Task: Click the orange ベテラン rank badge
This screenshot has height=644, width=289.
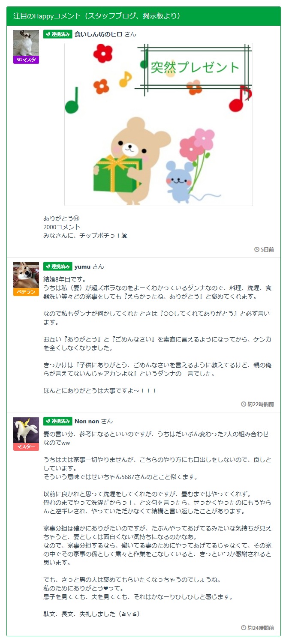Action: click(x=26, y=292)
